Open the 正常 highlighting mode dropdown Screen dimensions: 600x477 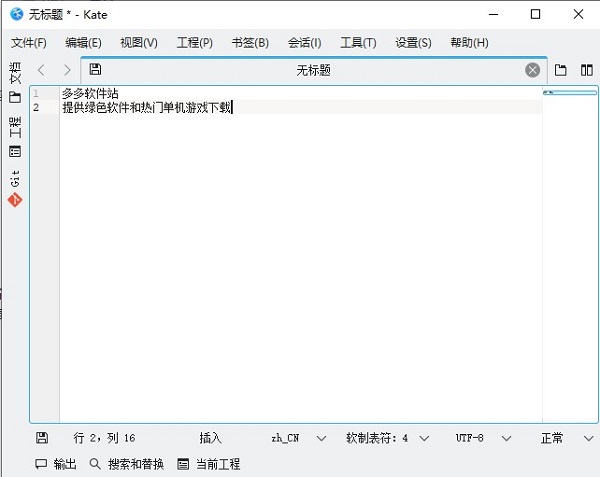point(567,438)
